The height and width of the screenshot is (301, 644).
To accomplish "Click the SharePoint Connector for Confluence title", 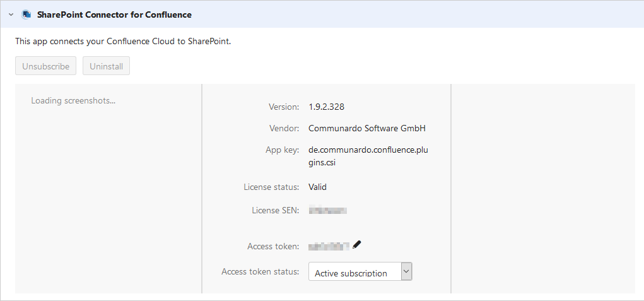I will point(114,14).
